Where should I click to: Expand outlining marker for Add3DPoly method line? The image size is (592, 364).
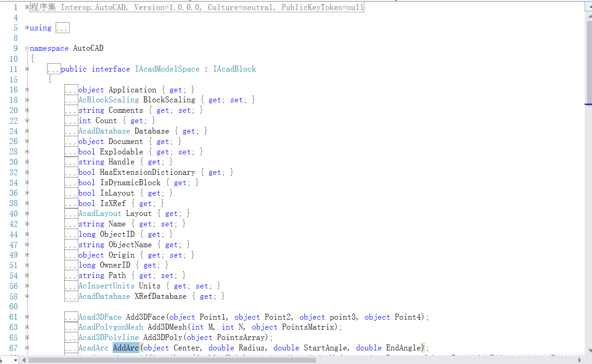tap(27, 337)
